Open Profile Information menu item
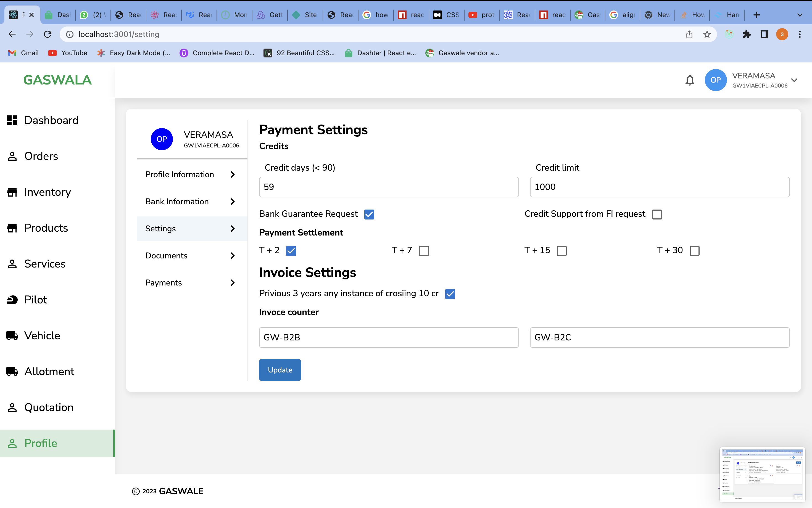 (x=180, y=174)
